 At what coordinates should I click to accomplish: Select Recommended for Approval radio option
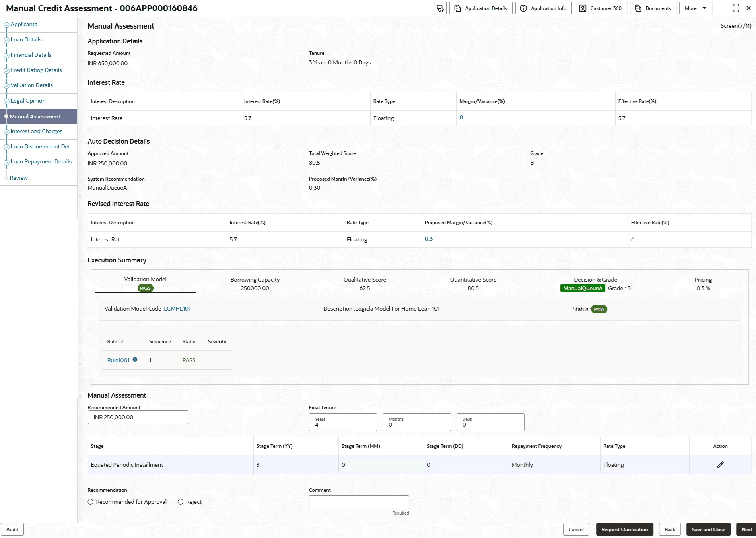click(x=91, y=502)
